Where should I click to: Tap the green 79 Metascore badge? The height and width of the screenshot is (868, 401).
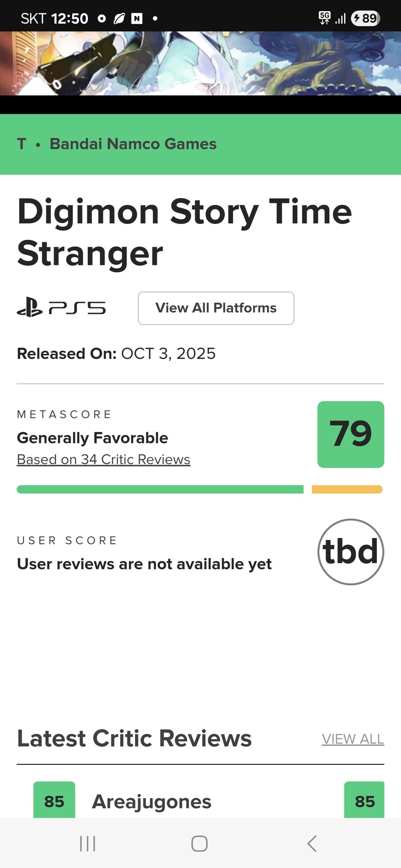tap(351, 434)
